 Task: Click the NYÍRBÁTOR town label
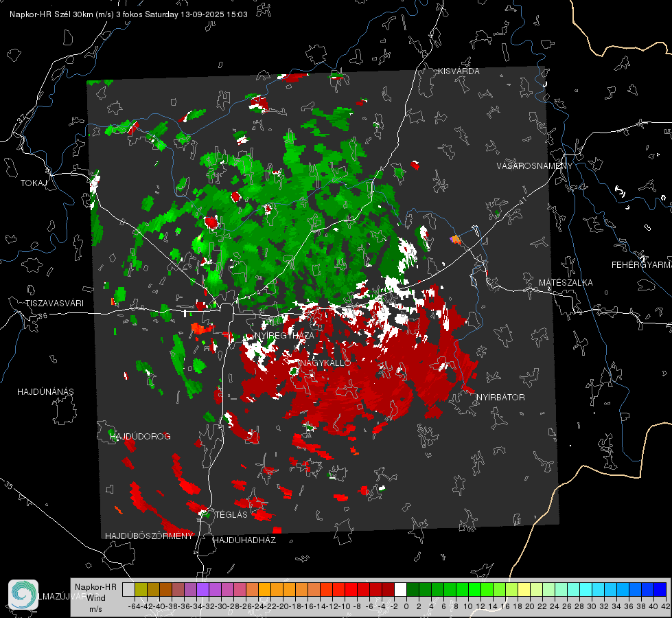click(500, 398)
